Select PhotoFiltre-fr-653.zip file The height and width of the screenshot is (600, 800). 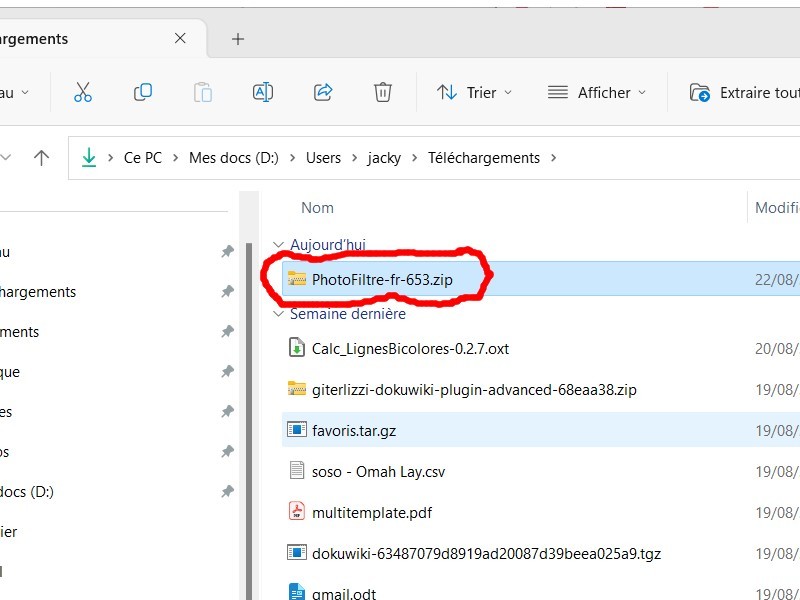(382, 279)
